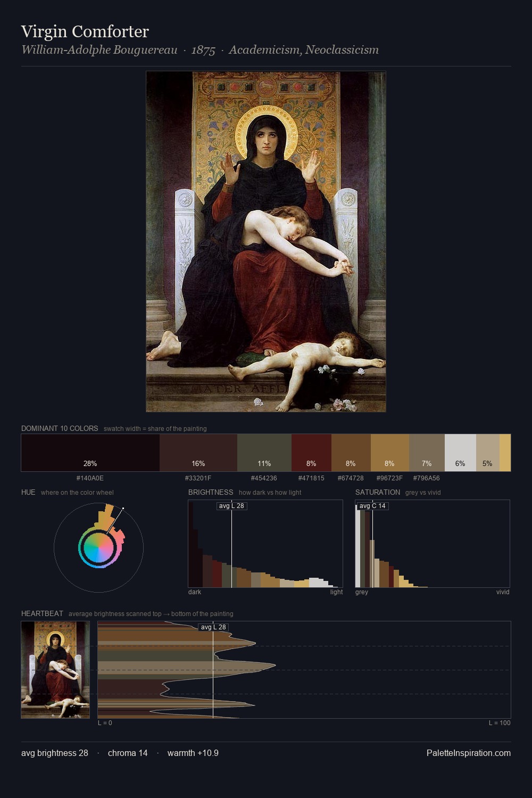This screenshot has height=798, width=532.
Task: Open the main painting image
Action: (x=266, y=242)
